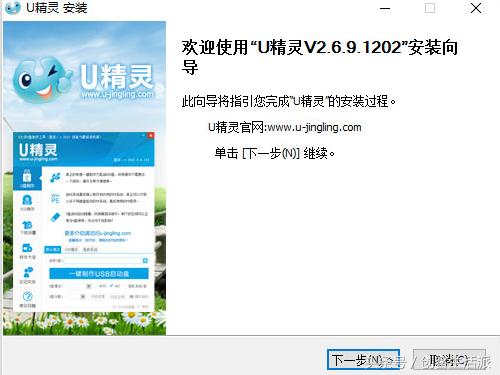Select the official site text www.u-jingling.com
The image size is (500, 375).
click(315, 127)
